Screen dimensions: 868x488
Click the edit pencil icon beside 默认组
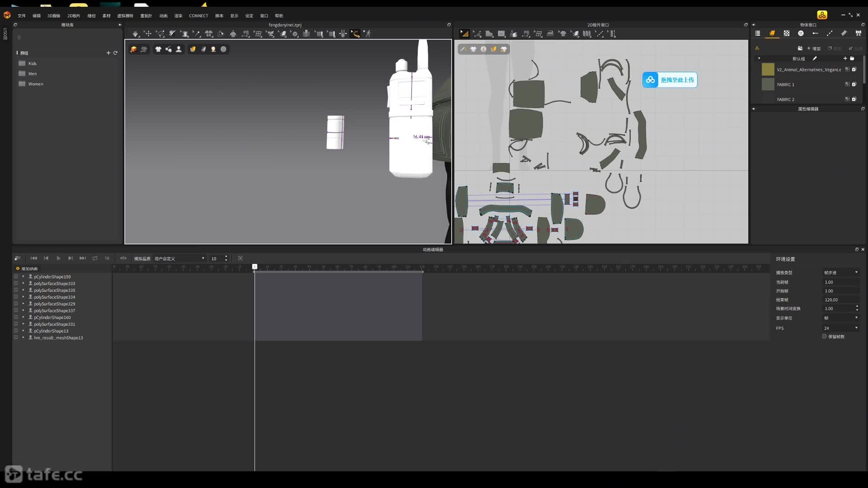pos(815,58)
